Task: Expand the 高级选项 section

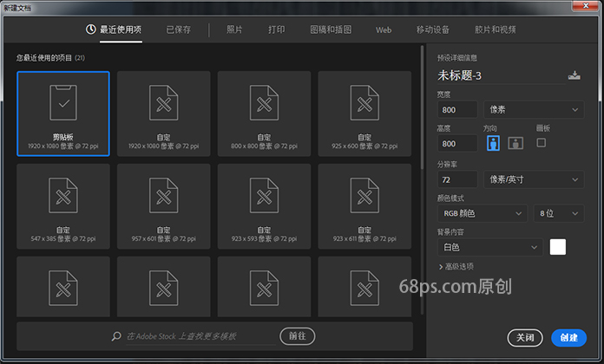Action: [456, 267]
